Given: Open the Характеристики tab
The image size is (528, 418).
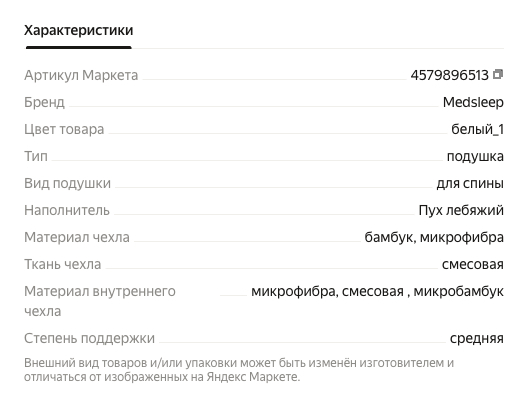Looking at the screenshot, I should [78, 30].
